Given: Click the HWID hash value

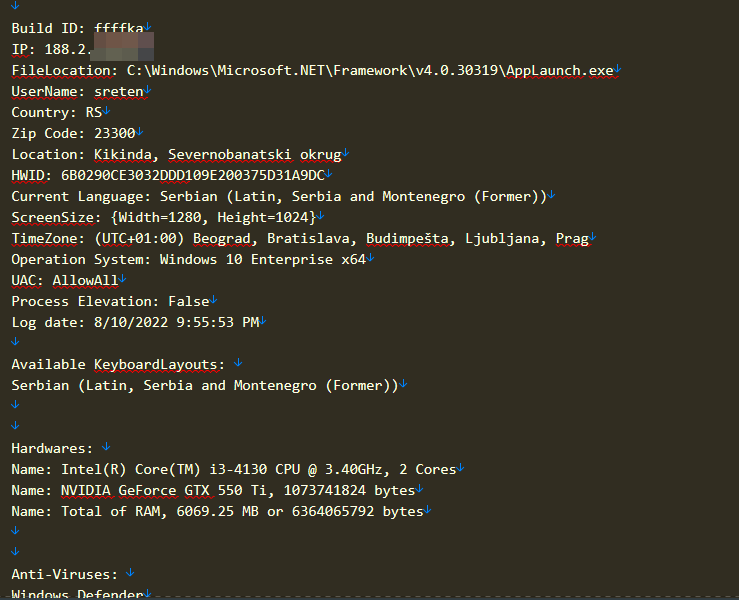Looking at the screenshot, I should (193, 175).
